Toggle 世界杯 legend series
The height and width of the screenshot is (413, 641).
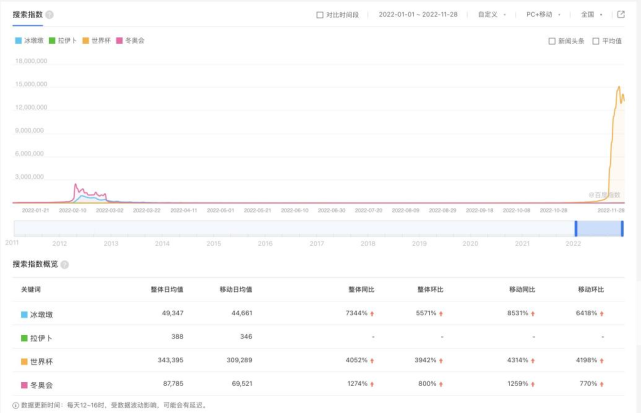point(96,40)
